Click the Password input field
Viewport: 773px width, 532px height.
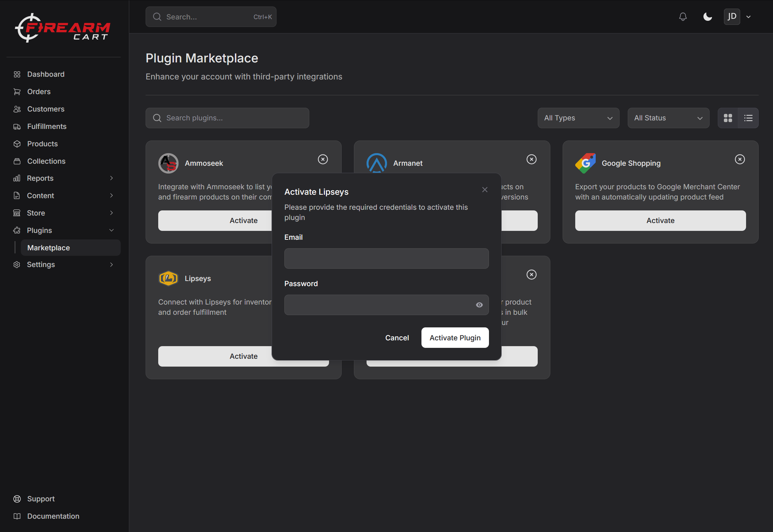point(387,305)
